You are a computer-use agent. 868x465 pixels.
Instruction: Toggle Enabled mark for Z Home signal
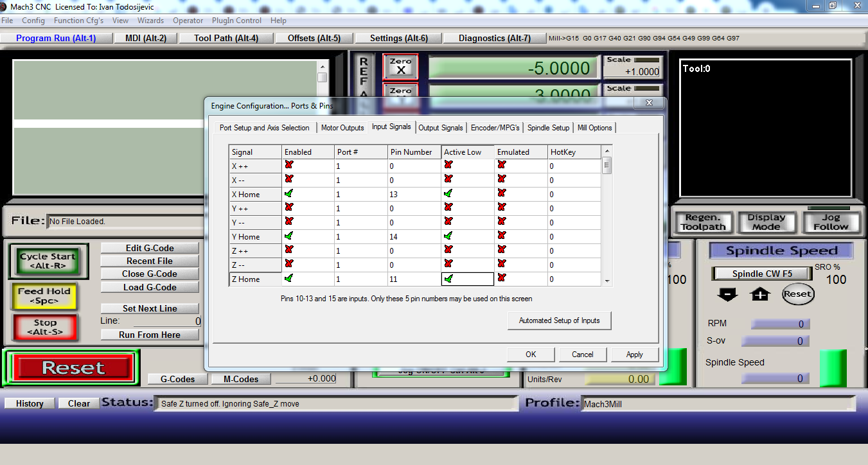(x=289, y=278)
